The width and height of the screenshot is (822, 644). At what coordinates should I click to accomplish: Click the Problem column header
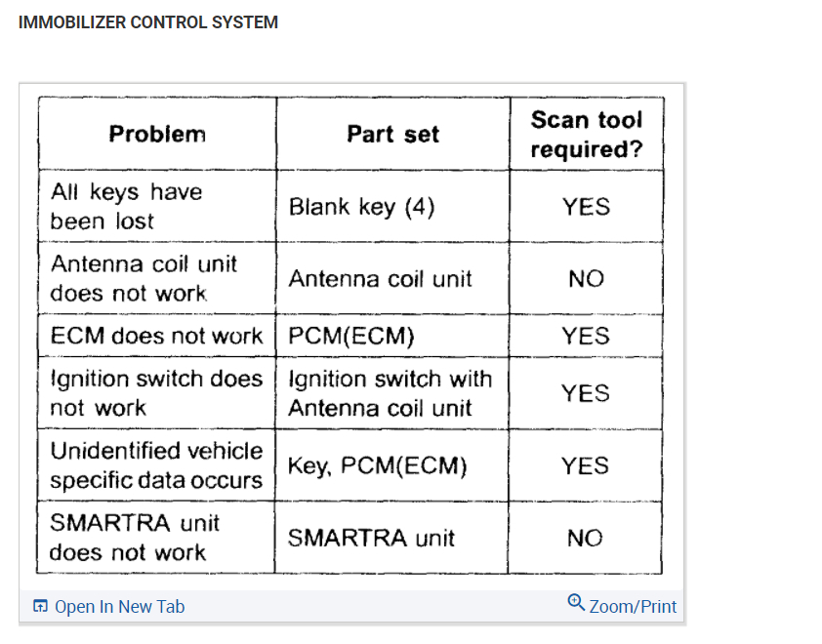click(157, 134)
